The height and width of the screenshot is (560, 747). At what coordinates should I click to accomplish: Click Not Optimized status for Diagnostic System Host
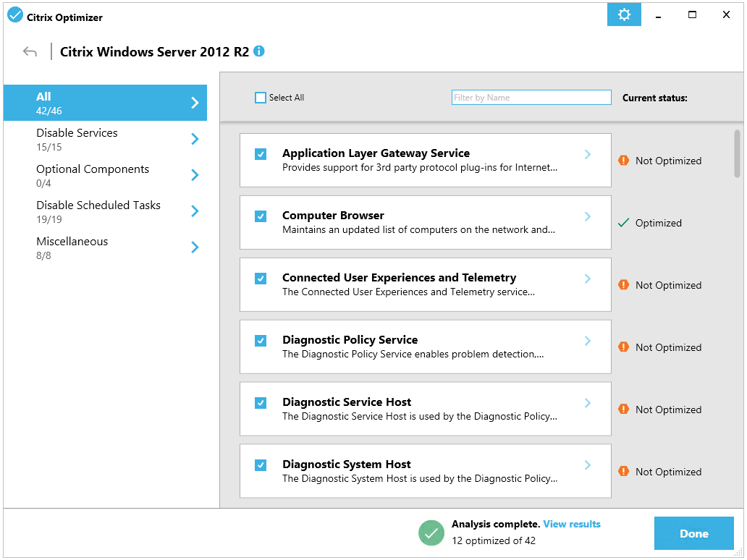(x=668, y=472)
